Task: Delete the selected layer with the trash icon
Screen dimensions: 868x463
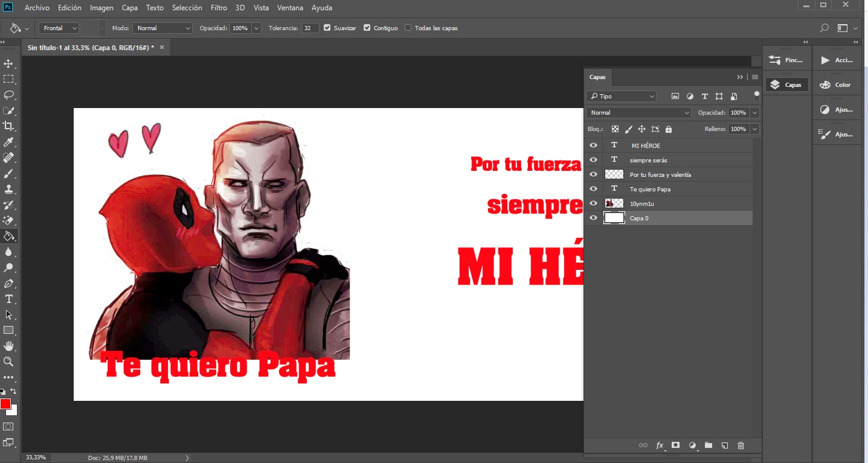Action: 741,445
